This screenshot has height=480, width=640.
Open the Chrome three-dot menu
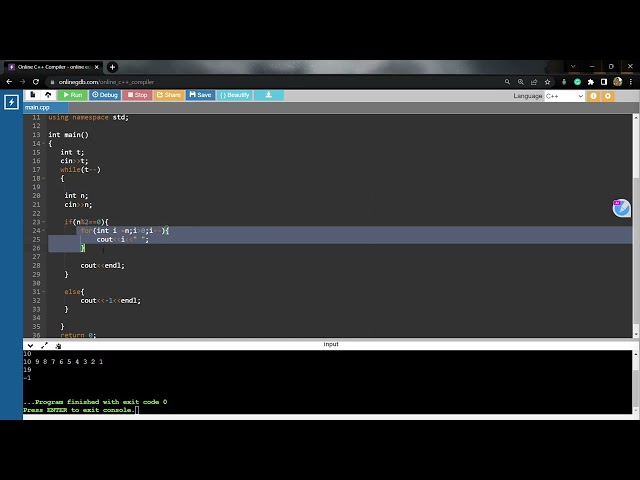tap(631, 82)
